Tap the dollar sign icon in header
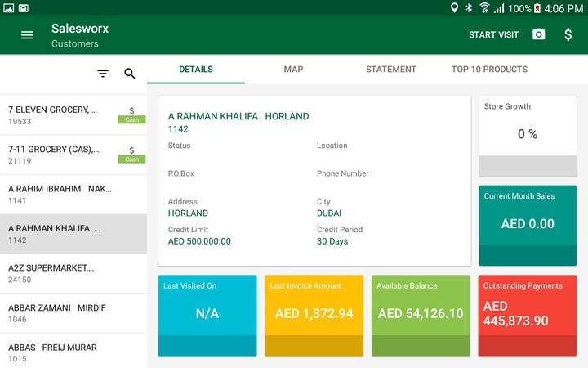 click(x=568, y=34)
